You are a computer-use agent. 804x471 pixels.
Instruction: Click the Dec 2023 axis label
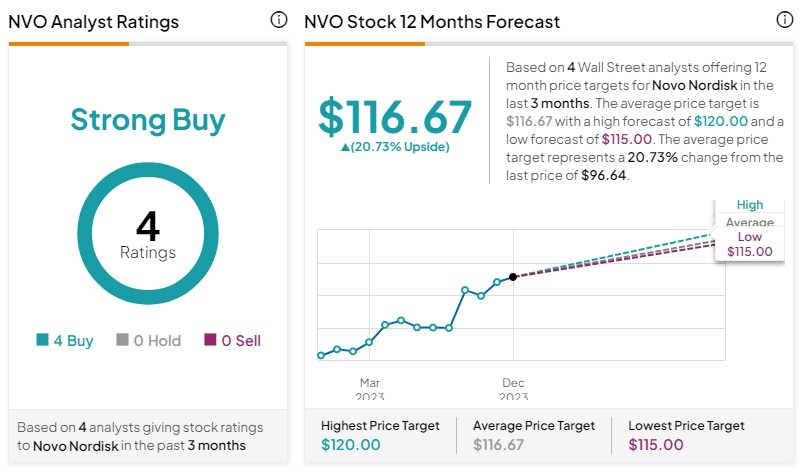(513, 390)
